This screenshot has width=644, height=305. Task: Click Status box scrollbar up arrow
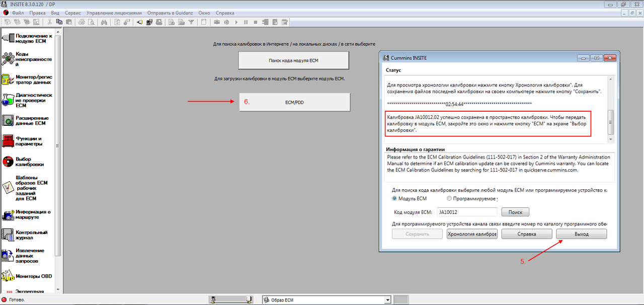[x=611, y=80]
